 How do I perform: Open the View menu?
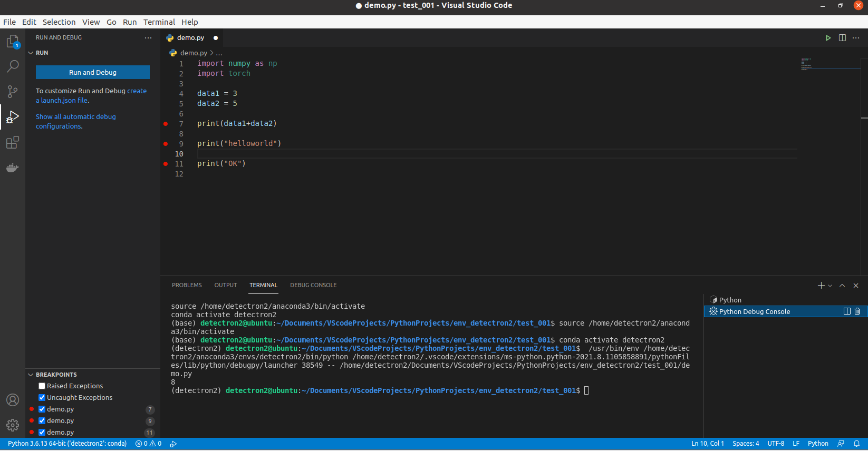[x=91, y=22]
